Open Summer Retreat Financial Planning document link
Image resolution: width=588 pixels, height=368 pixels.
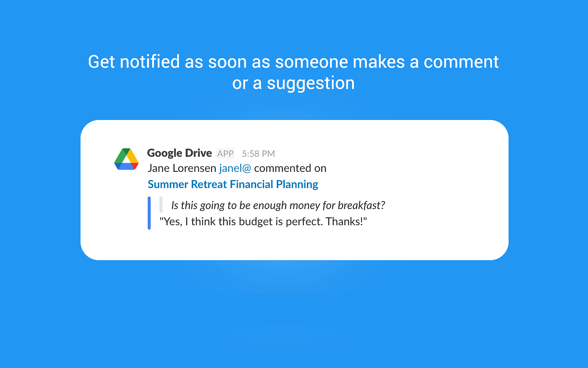tap(233, 184)
